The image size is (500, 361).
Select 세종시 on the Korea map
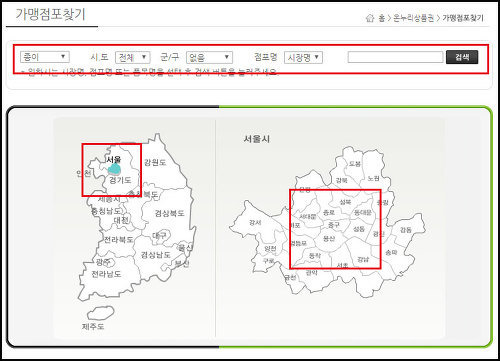[x=109, y=199]
